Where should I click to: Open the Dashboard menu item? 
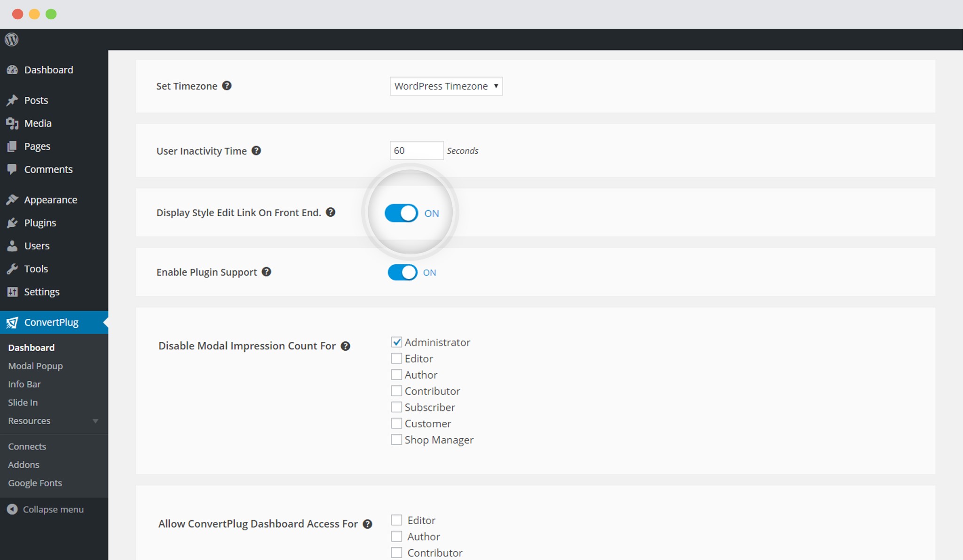[x=47, y=70]
